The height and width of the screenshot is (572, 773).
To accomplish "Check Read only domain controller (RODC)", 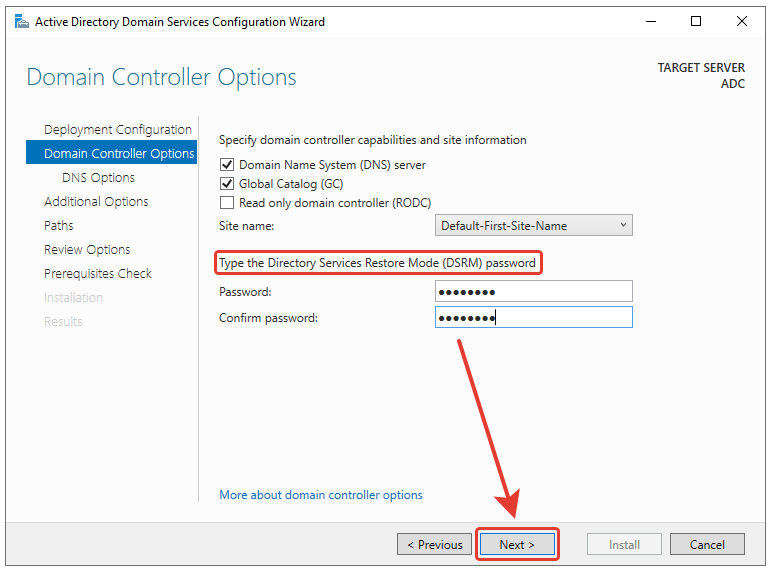I will click(x=227, y=202).
